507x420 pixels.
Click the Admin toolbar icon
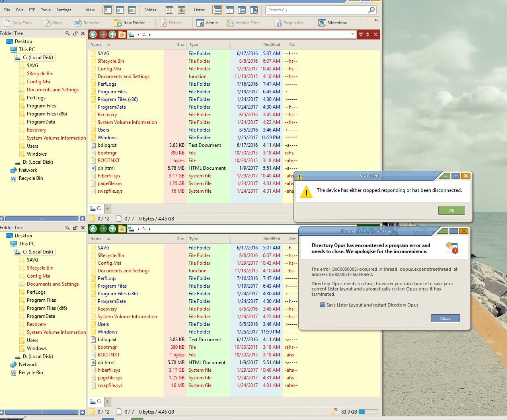207,23
